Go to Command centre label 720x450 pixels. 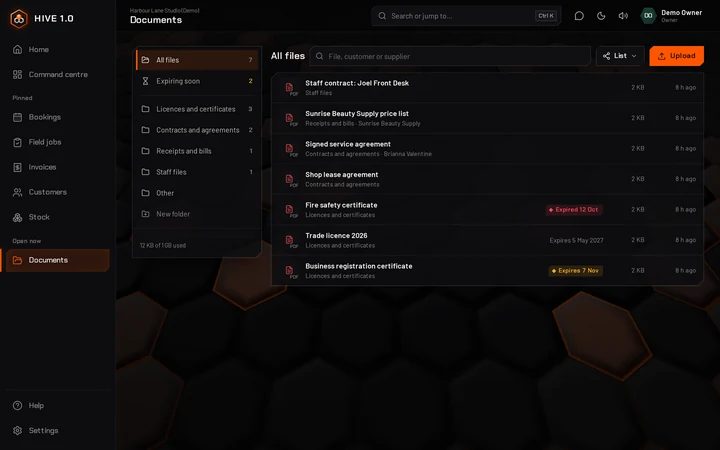pyautogui.click(x=58, y=74)
